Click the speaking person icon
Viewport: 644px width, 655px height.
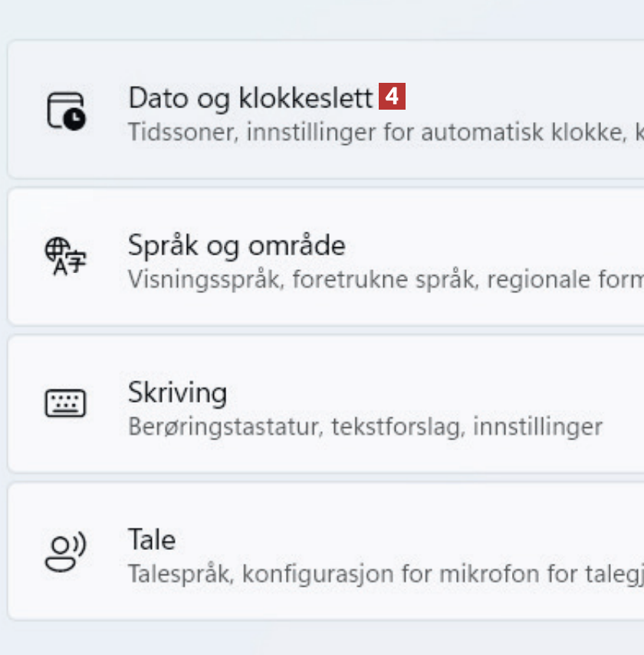(x=66, y=551)
